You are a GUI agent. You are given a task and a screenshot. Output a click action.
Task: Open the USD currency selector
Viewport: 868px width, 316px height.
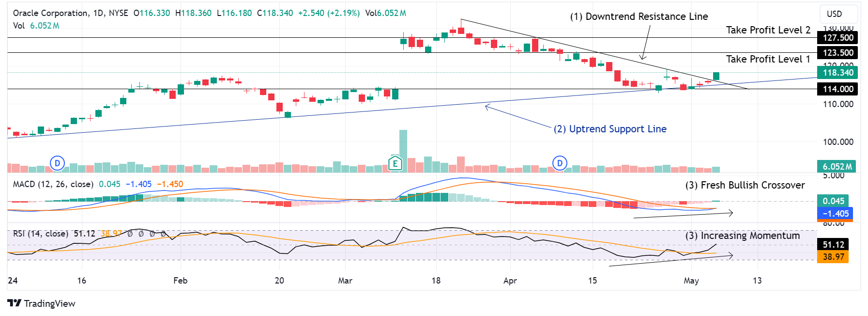click(838, 14)
